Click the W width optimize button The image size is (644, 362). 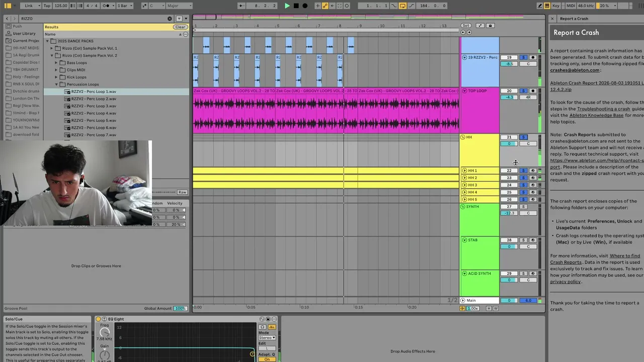coord(496,308)
